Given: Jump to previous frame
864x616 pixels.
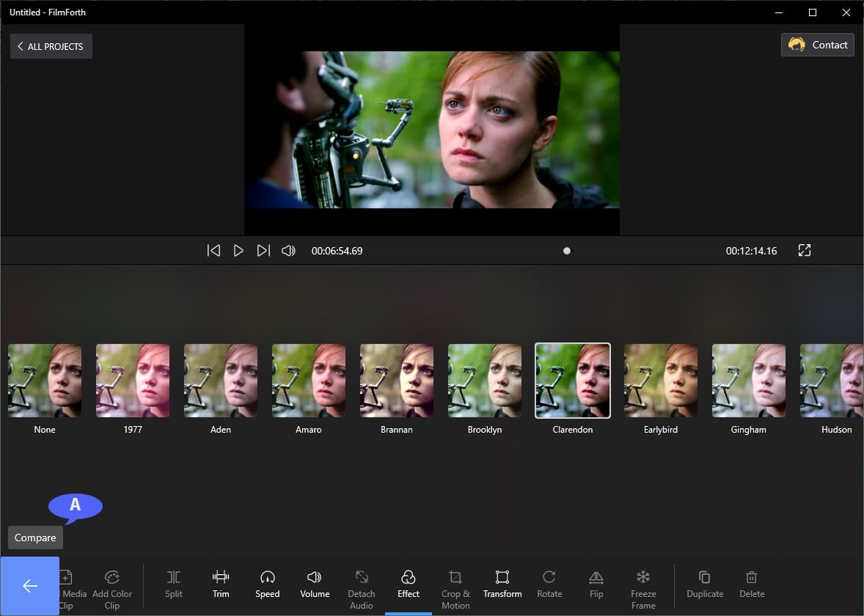Looking at the screenshot, I should point(213,251).
